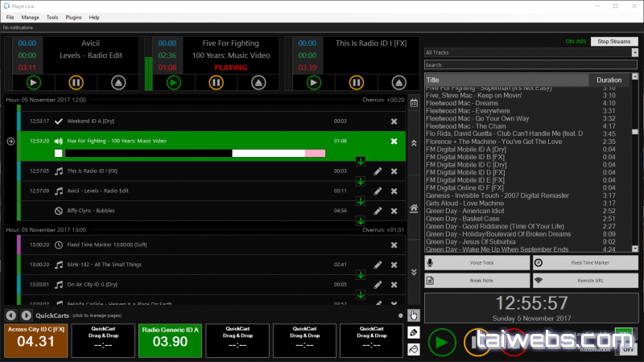This screenshot has height=362, width=644.
Task: Pause the Five For Fighting player
Action: point(213,82)
